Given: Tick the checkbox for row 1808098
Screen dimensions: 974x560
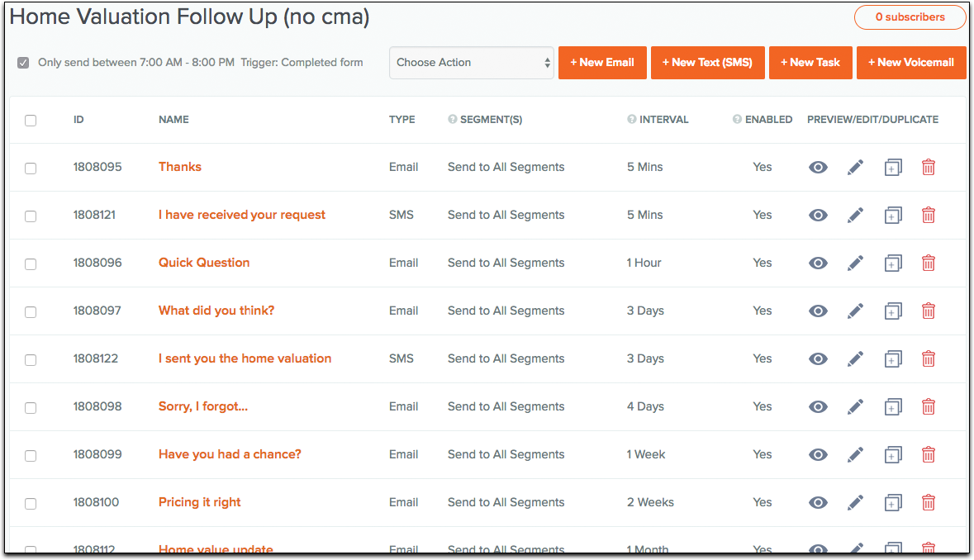Looking at the screenshot, I should pos(31,408).
